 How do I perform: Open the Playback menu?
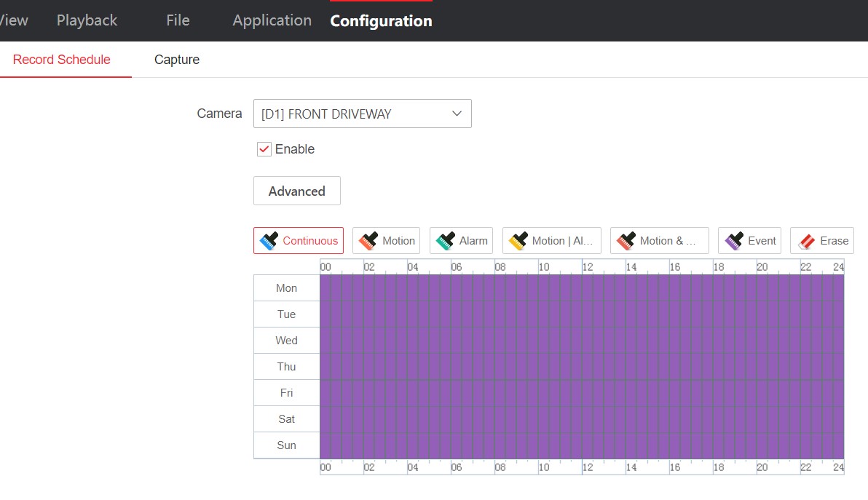pyautogui.click(x=87, y=20)
